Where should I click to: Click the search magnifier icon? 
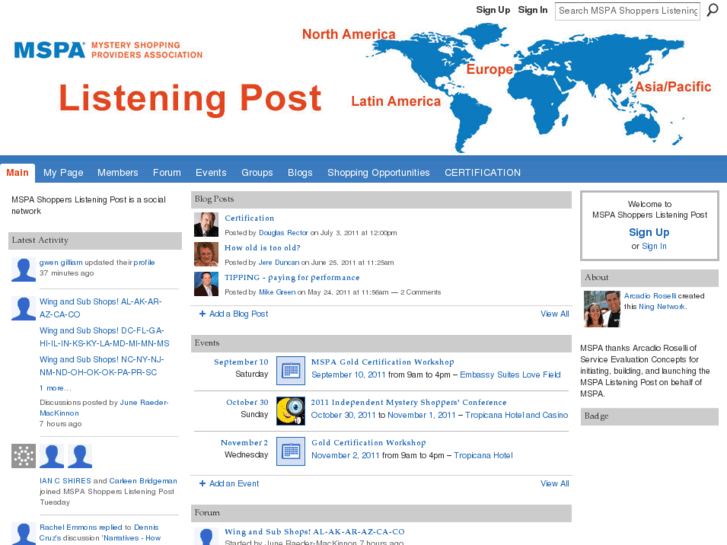tap(712, 10)
